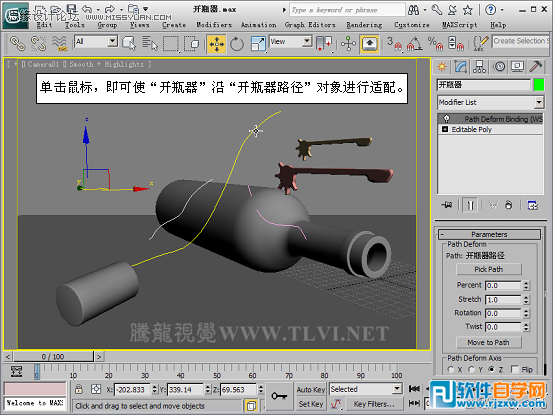
Task: Click Remove Modifier trash icon
Action: (x=508, y=205)
